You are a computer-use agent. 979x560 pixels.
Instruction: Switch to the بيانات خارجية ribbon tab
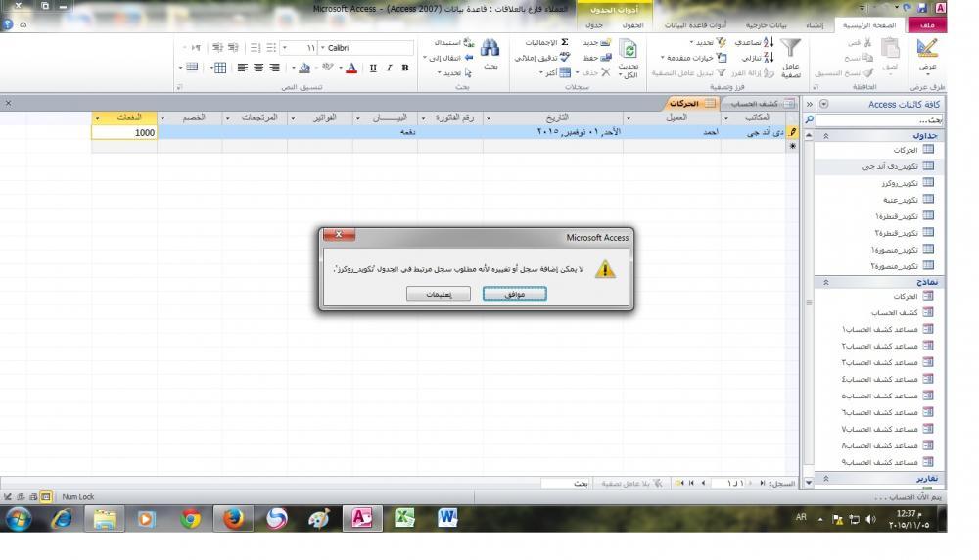click(x=767, y=25)
